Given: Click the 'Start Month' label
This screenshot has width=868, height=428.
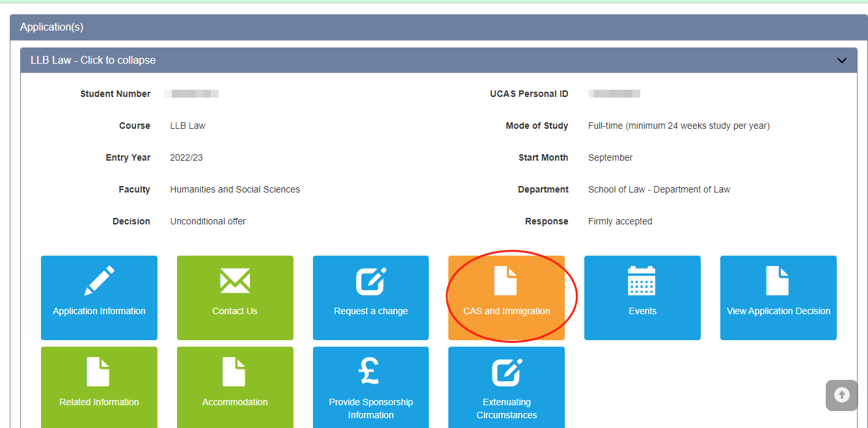Looking at the screenshot, I should tap(543, 157).
